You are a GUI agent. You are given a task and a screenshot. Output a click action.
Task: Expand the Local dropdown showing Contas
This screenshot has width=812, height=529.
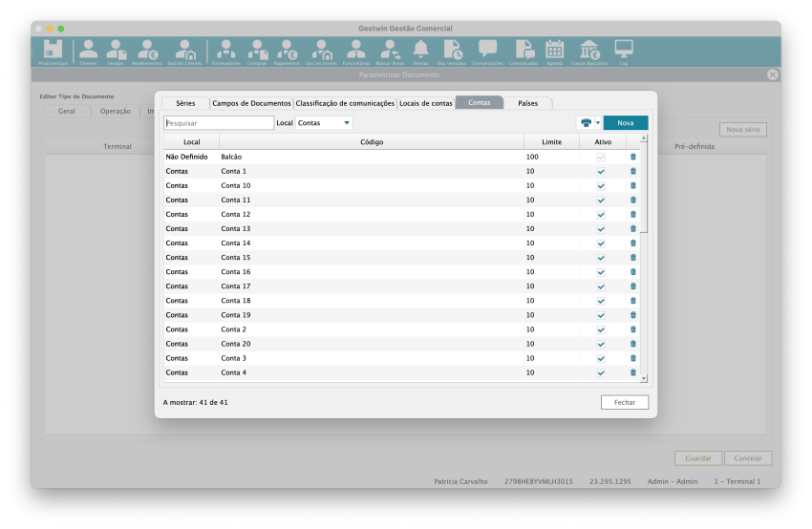(324, 123)
